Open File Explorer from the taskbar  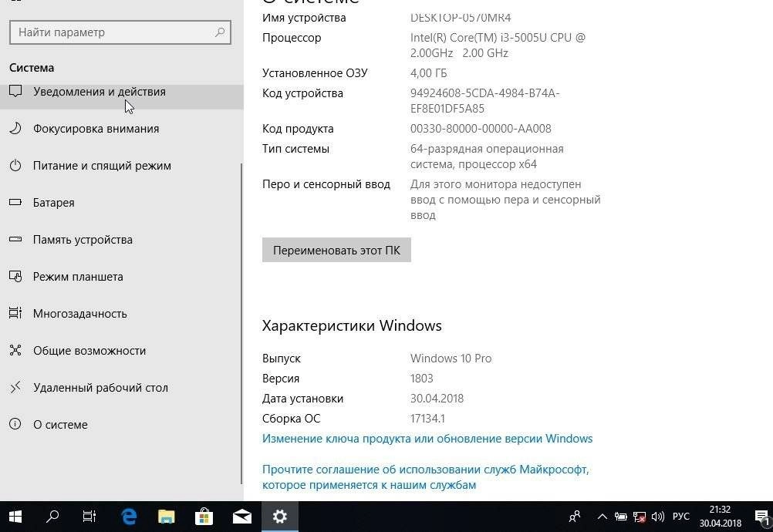[x=167, y=517]
